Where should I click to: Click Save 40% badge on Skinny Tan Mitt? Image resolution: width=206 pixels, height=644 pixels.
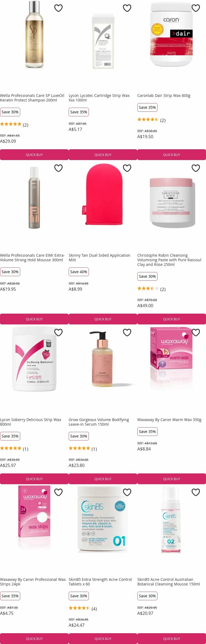pyautogui.click(x=79, y=272)
